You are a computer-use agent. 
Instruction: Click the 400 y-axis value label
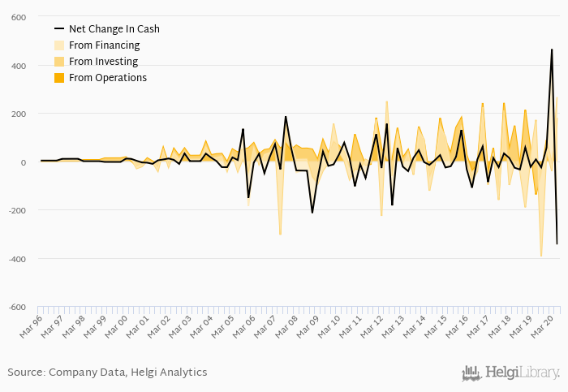coord(19,66)
